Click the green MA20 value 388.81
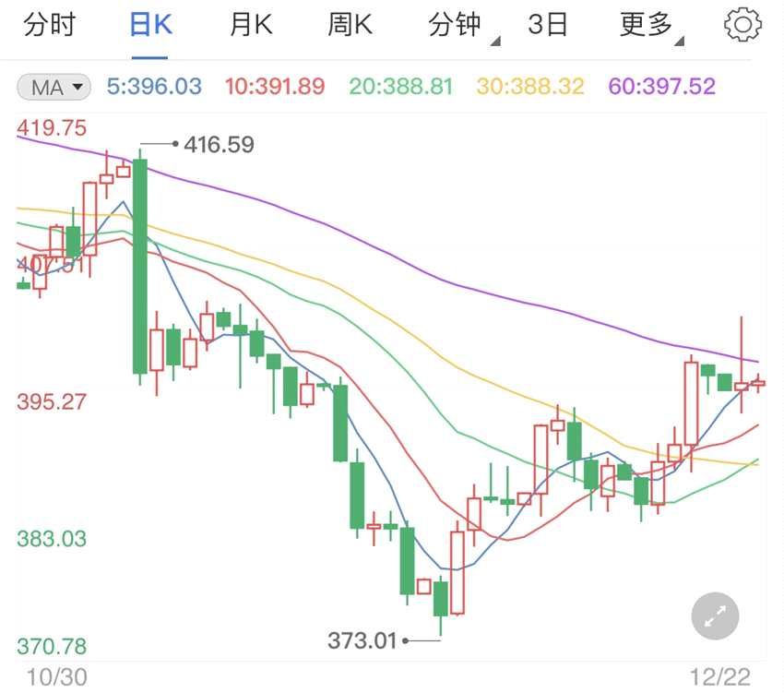784x693 pixels. point(400,87)
